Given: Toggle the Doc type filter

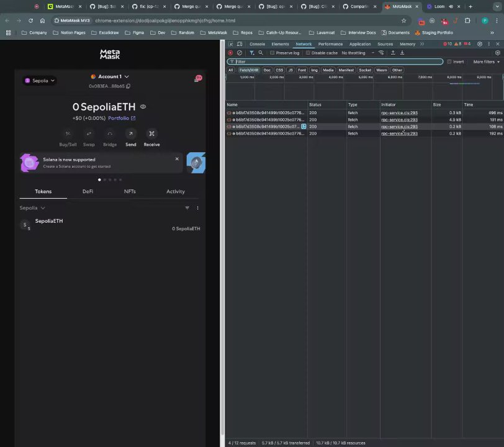Looking at the screenshot, I should pos(267,70).
